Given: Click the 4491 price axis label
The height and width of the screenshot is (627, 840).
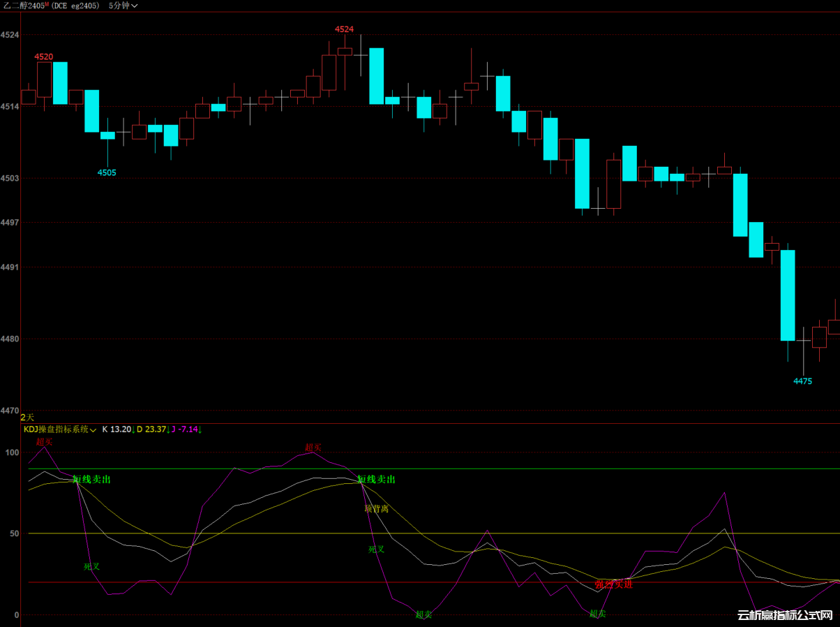Looking at the screenshot, I should point(10,267).
